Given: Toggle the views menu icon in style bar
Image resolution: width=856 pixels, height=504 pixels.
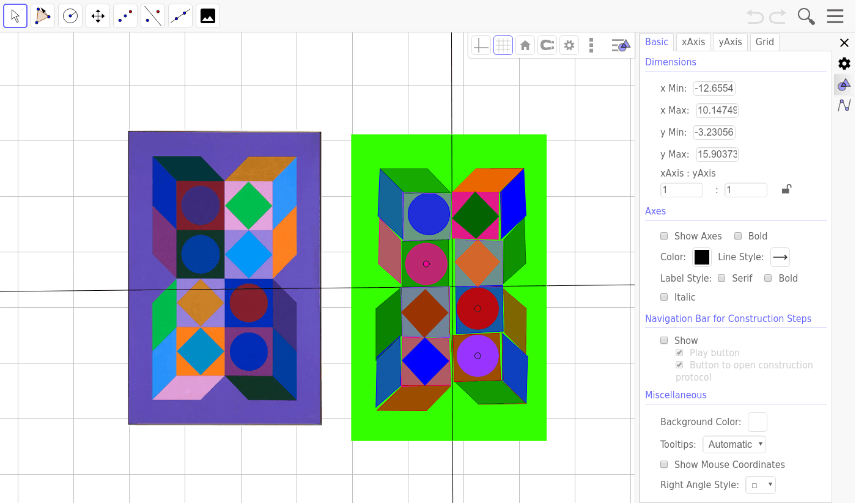Looking at the screenshot, I should click(621, 45).
